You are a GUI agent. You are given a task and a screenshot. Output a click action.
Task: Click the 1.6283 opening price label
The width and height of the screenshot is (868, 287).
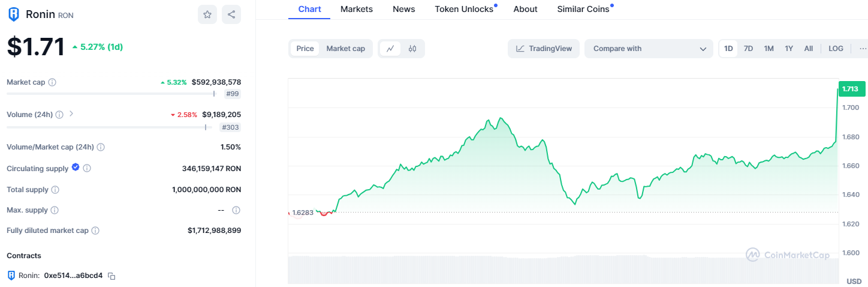tap(303, 213)
